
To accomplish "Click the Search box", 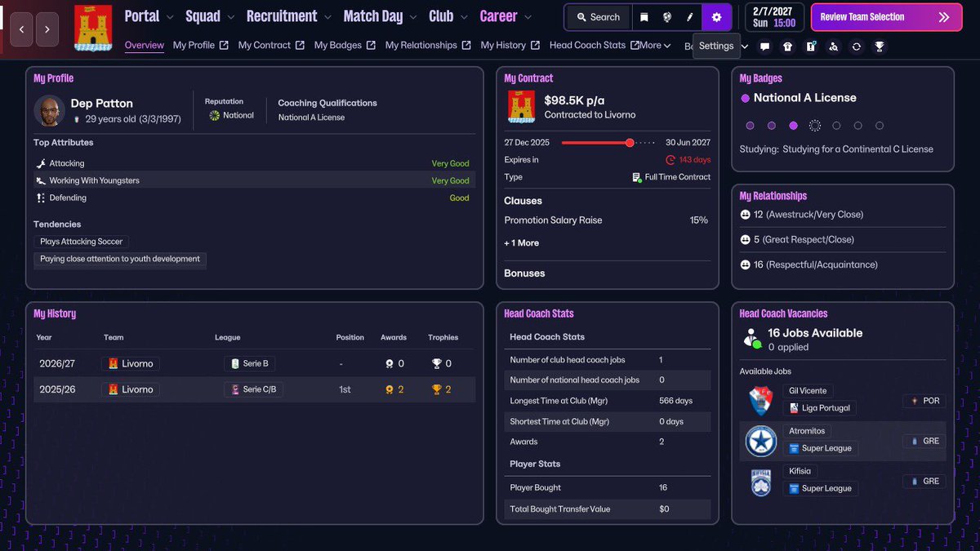I will tap(599, 17).
